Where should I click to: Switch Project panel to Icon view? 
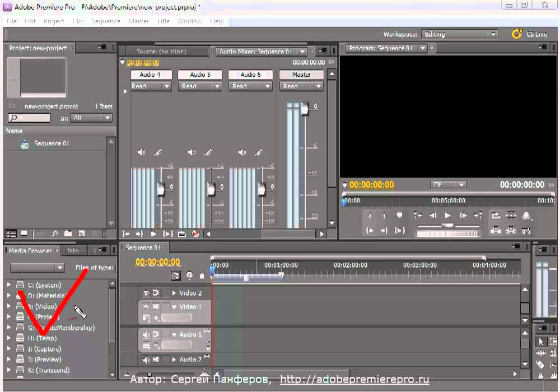24,234
